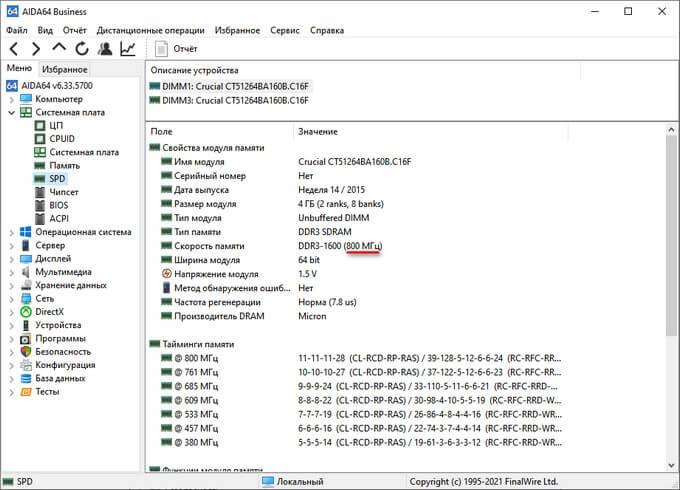Viewport: 680px width, 490px height.
Task: Select the DIMM1 Crucial module row
Action: 229,86
